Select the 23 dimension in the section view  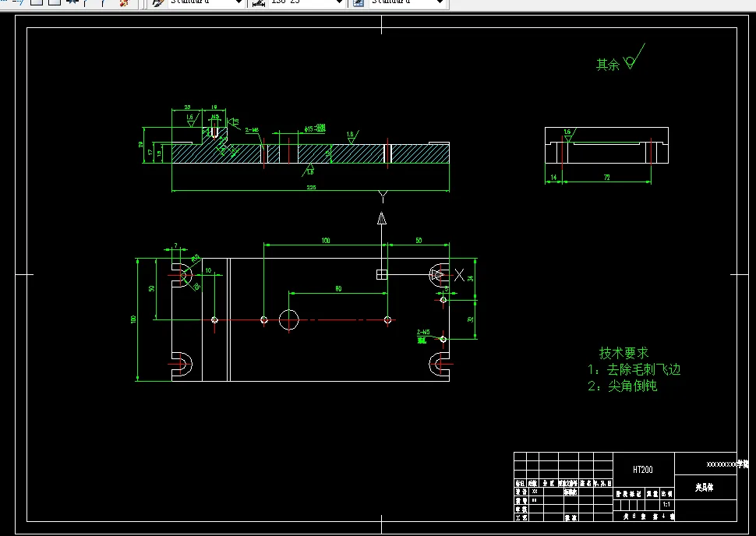pyautogui.click(x=188, y=107)
